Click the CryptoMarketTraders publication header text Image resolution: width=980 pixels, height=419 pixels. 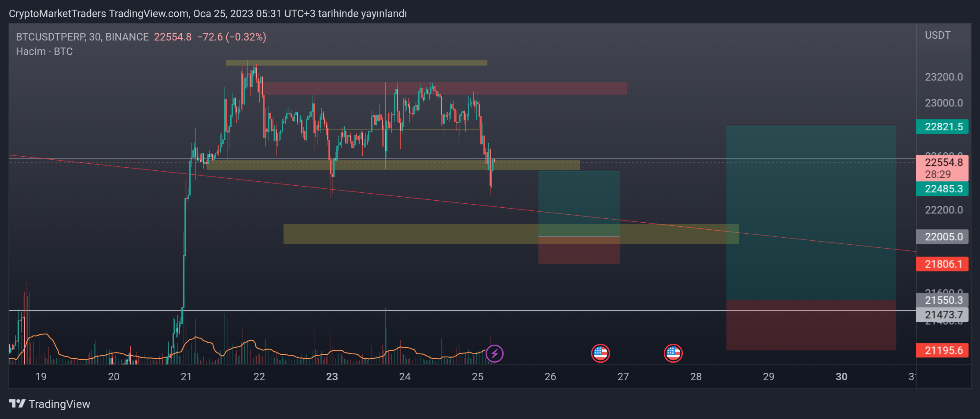(x=208, y=14)
